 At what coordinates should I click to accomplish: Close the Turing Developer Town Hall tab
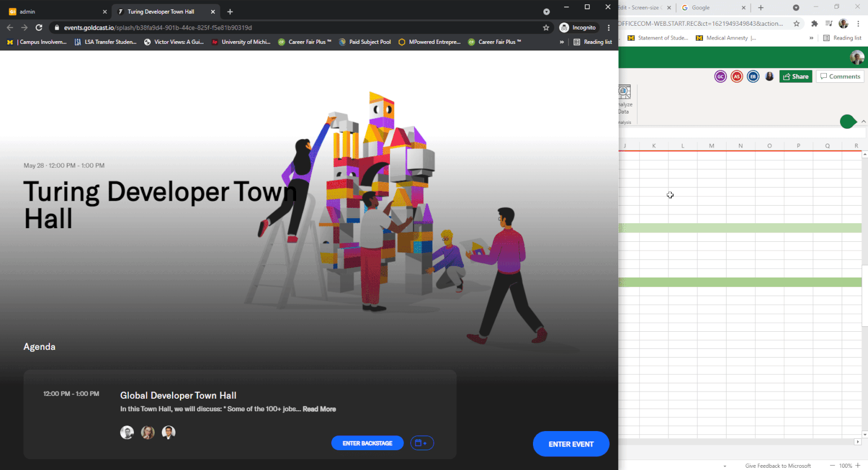coord(213,12)
